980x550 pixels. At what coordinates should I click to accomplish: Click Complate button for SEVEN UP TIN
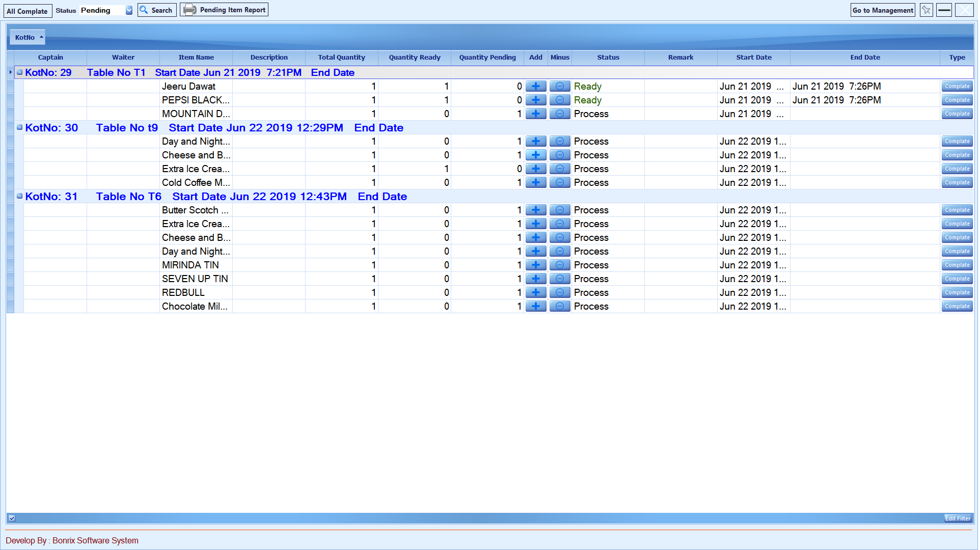pyautogui.click(x=957, y=279)
